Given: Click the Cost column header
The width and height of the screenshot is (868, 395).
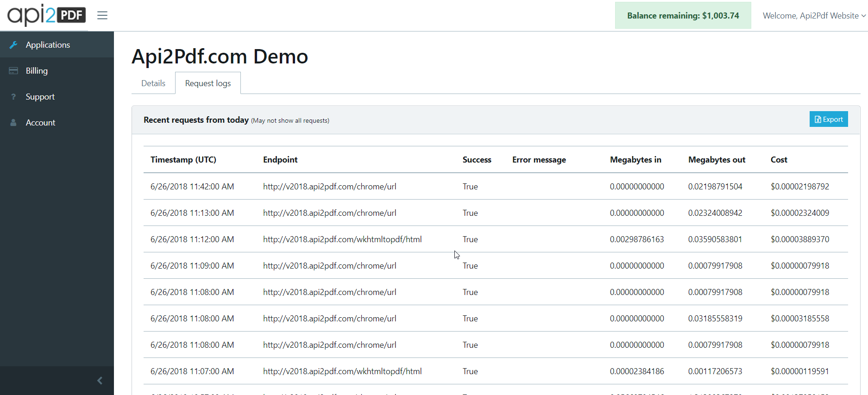Looking at the screenshot, I should point(779,160).
